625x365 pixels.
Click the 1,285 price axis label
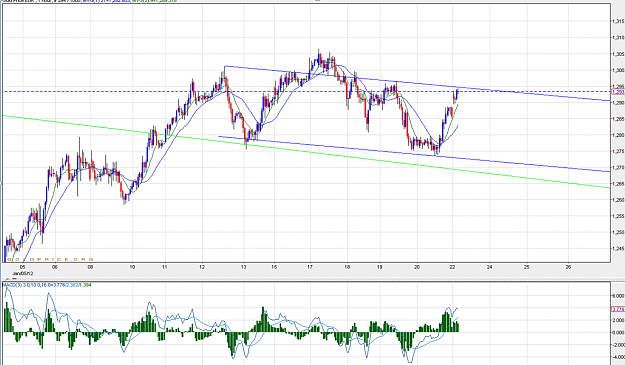click(x=618, y=119)
